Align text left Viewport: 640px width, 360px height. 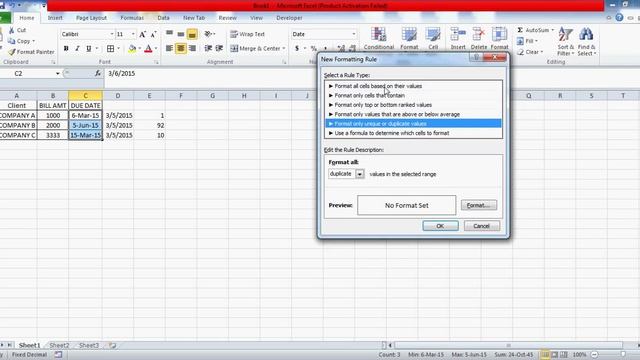[169, 48]
